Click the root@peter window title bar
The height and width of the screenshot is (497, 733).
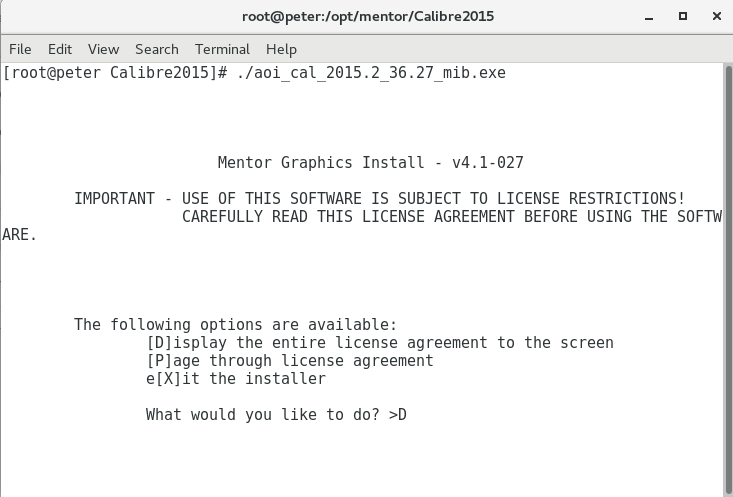(367, 16)
